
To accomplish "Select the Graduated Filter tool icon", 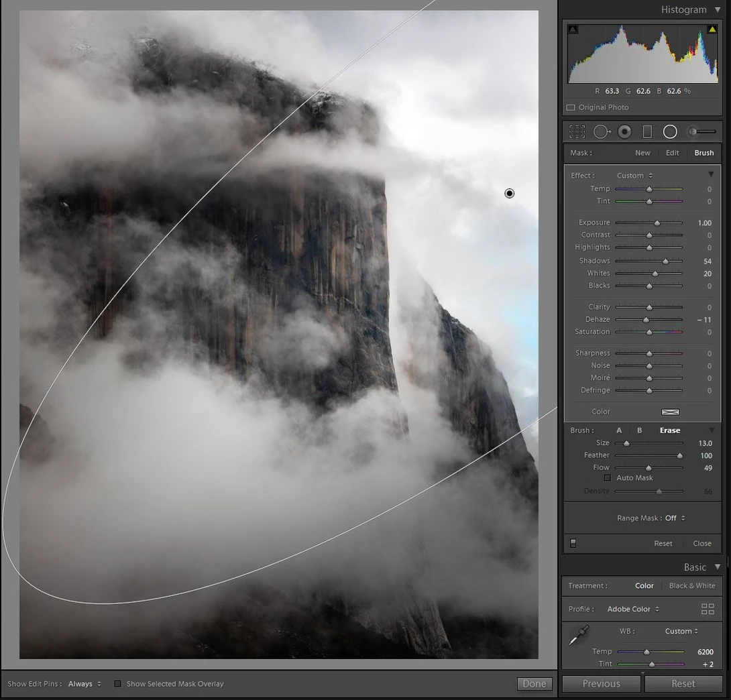I will pyautogui.click(x=647, y=132).
